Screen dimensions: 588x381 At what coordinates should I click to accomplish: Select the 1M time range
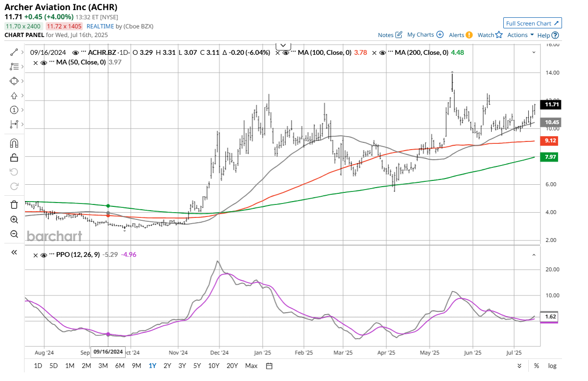[x=70, y=366]
